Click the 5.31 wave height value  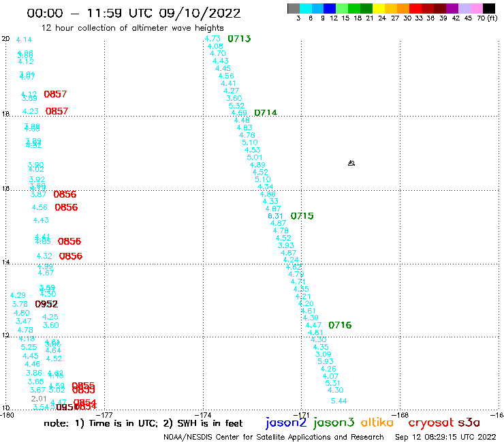(x=332, y=383)
